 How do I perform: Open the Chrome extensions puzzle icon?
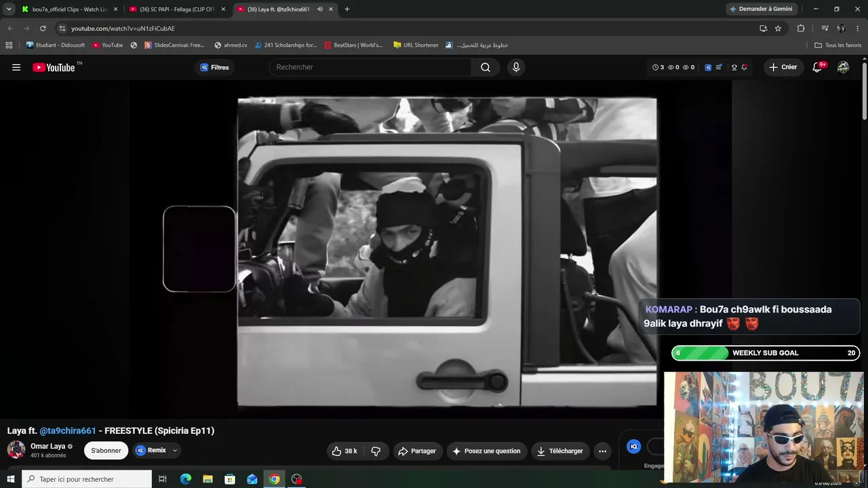(x=801, y=28)
